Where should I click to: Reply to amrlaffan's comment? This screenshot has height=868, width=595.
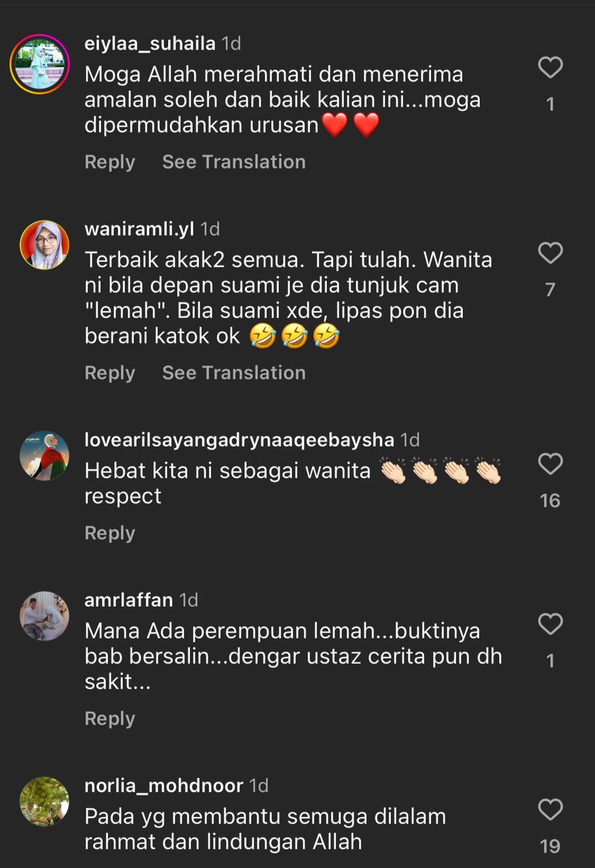coord(110,719)
